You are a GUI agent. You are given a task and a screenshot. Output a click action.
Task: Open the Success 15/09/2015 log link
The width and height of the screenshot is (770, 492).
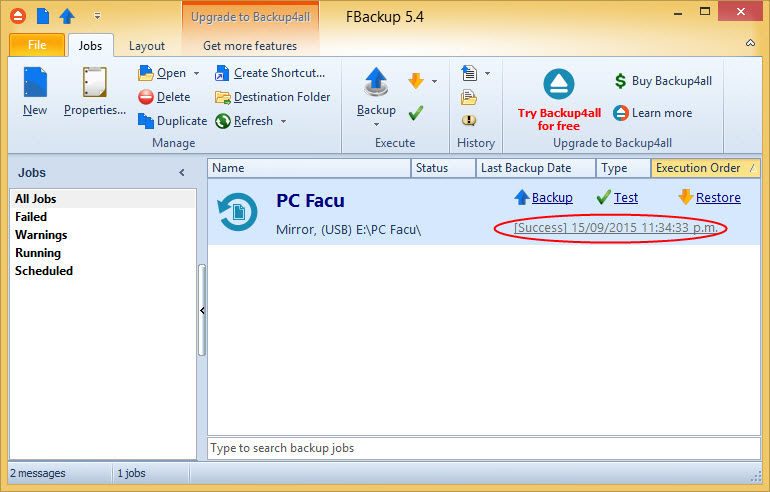(x=616, y=228)
